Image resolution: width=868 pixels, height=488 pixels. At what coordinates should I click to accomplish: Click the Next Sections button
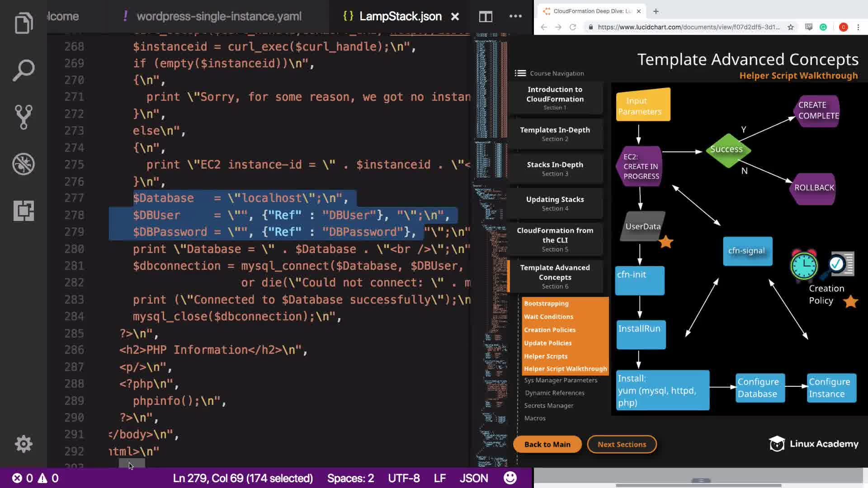tap(622, 444)
